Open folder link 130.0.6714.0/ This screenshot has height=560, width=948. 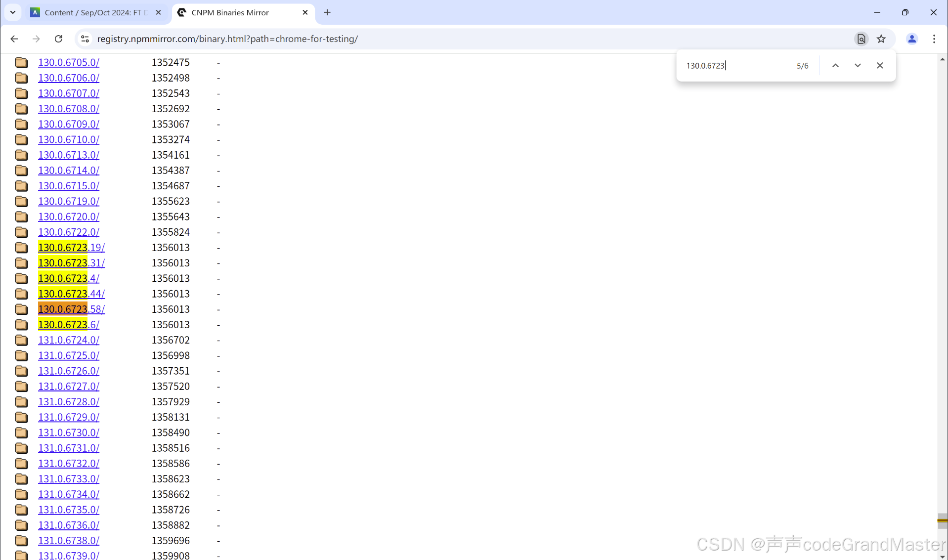tap(69, 170)
